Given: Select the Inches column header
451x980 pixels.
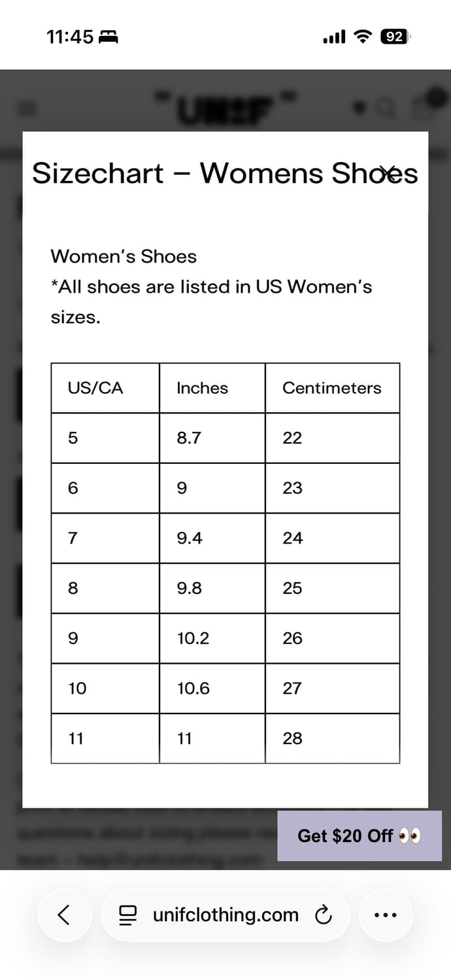Looking at the screenshot, I should [203, 388].
